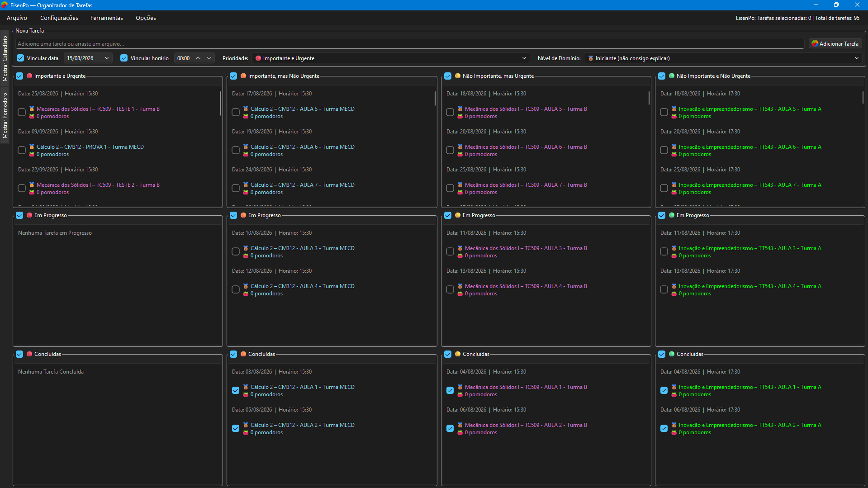Image resolution: width=868 pixels, height=488 pixels.
Task: Click the medal icon beside Mecânica AULA 4 task
Action: 460,286
